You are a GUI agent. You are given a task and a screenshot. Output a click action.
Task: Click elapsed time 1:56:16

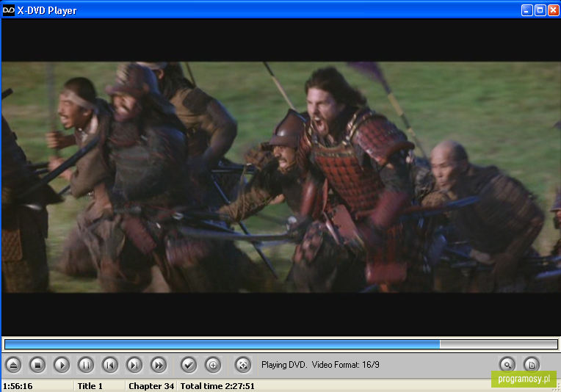tap(18, 386)
